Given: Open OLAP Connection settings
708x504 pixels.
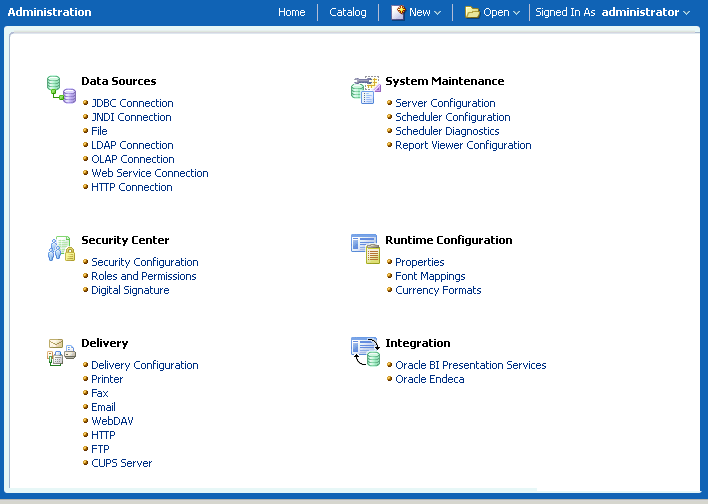Looking at the screenshot, I should pyautogui.click(x=133, y=159).
